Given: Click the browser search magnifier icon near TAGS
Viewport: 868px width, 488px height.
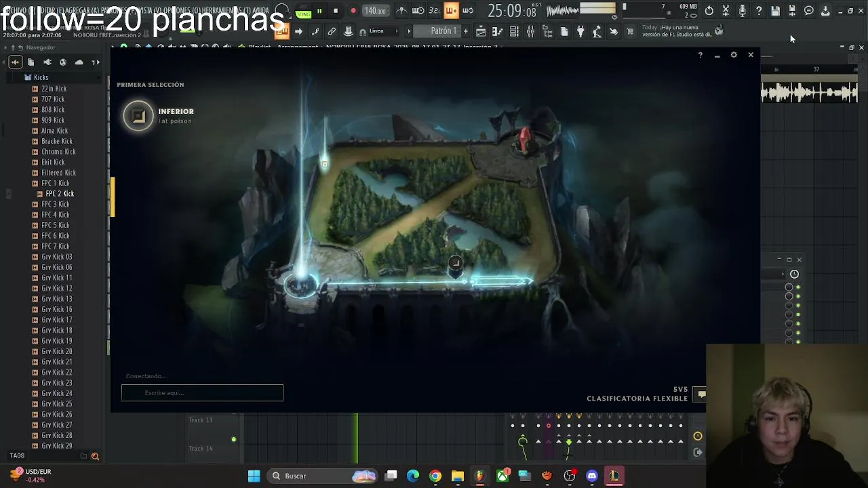Looking at the screenshot, I should coord(95,456).
